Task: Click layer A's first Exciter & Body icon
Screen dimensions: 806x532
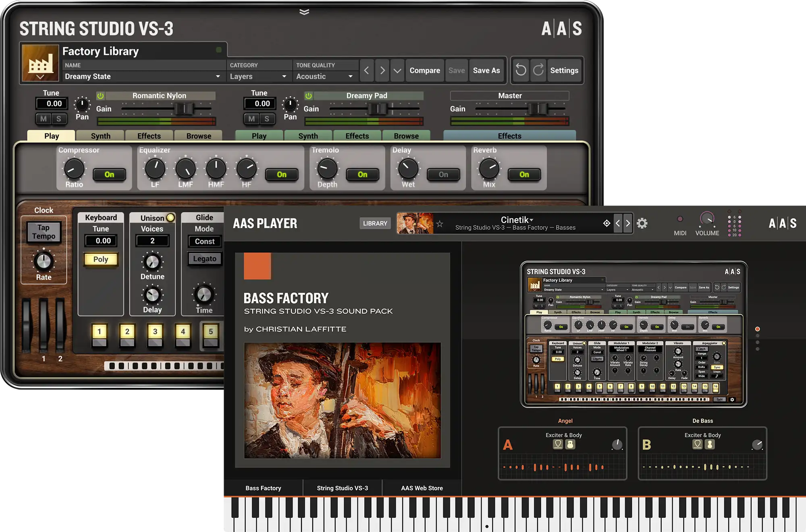Action: click(558, 444)
